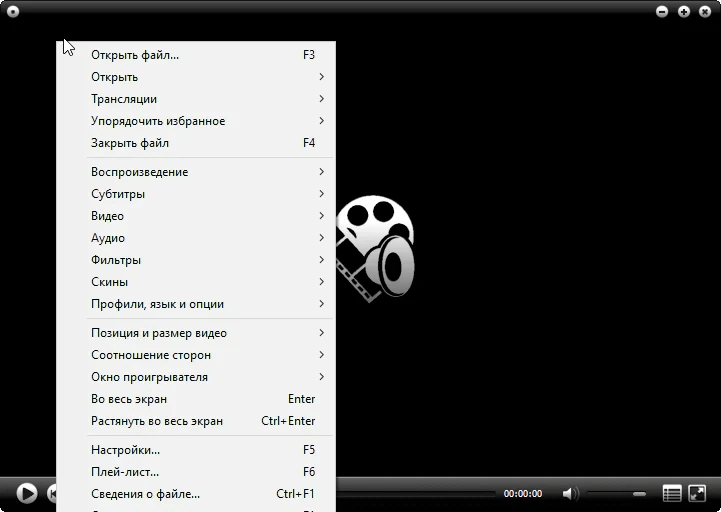Open the playlist panel using the list icon
The width and height of the screenshot is (721, 512).
[672, 494]
